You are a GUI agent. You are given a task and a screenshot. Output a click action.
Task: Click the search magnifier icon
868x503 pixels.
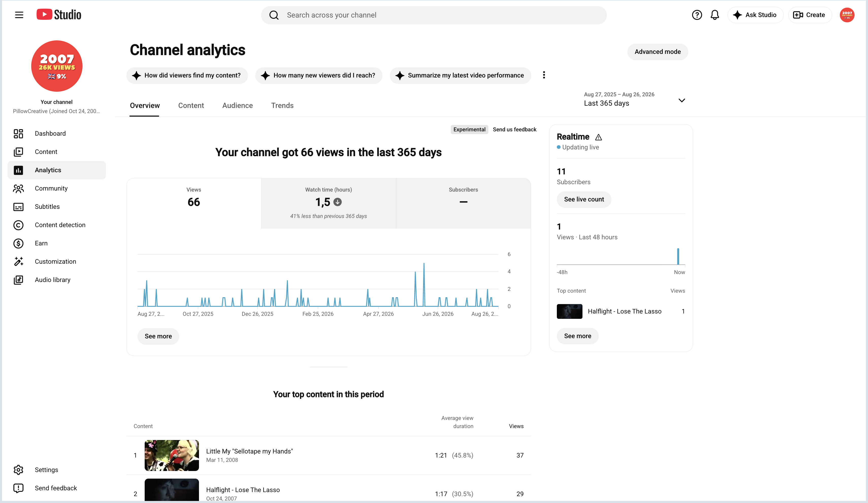[274, 15]
